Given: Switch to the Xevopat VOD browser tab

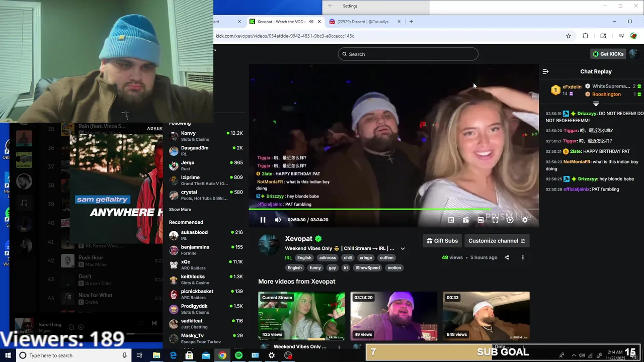Looking at the screenshot, I should [281, 22].
